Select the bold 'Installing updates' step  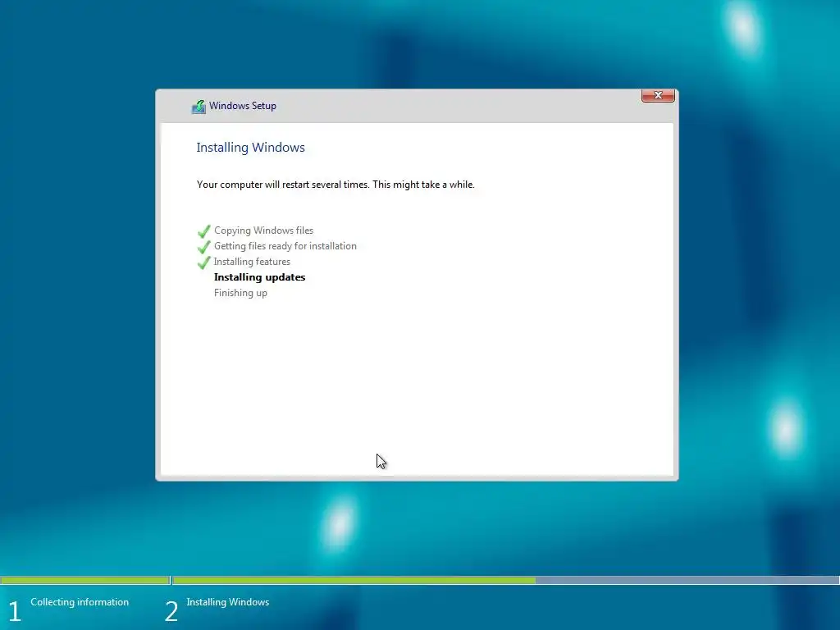(259, 277)
